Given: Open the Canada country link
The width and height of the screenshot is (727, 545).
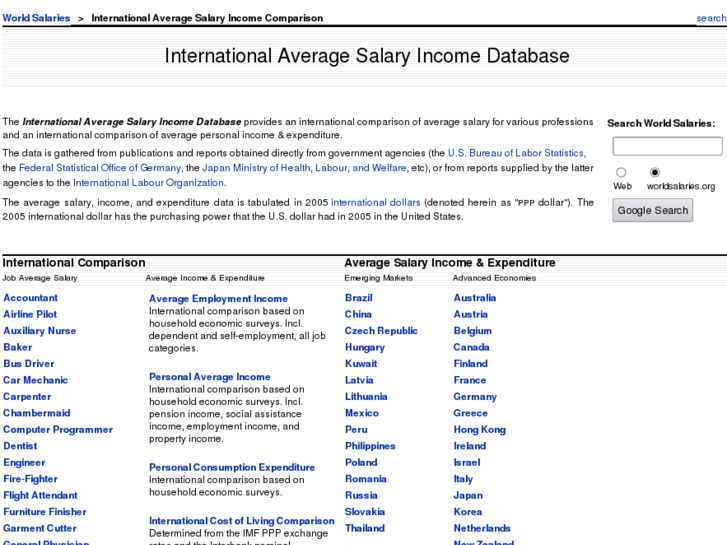Looking at the screenshot, I should click(472, 347).
